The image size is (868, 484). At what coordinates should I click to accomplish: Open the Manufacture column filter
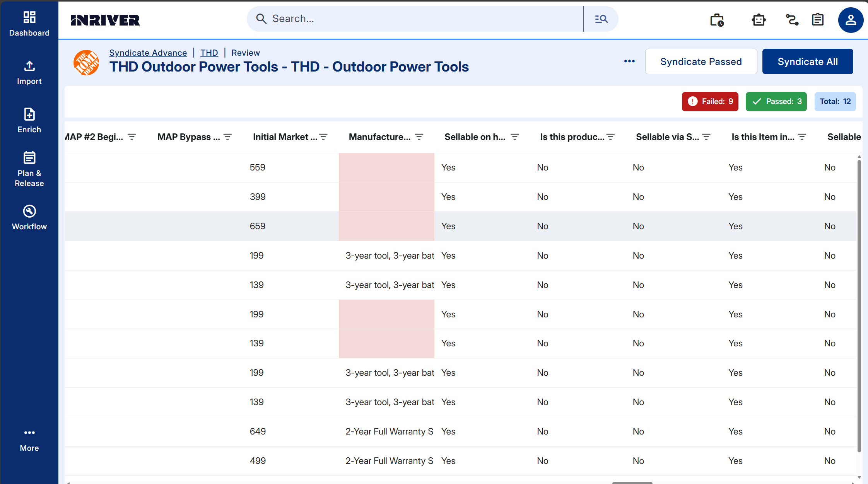pyautogui.click(x=419, y=137)
